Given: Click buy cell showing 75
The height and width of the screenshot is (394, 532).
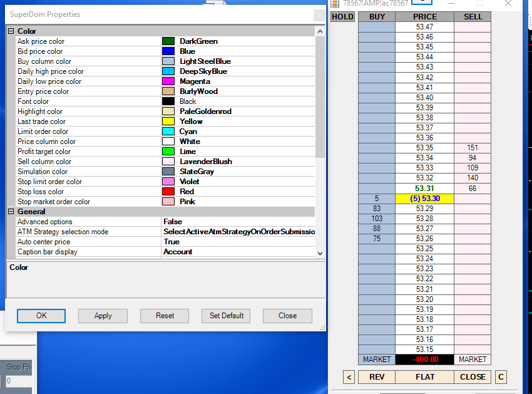Looking at the screenshot, I should click(x=377, y=239).
